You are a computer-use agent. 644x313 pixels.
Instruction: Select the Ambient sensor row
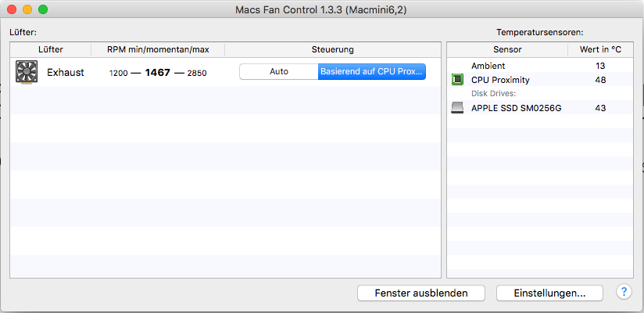point(540,66)
